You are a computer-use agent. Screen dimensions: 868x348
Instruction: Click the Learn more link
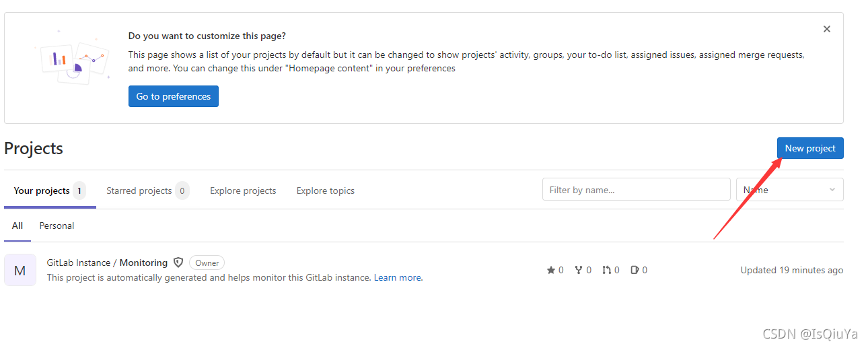[398, 277]
